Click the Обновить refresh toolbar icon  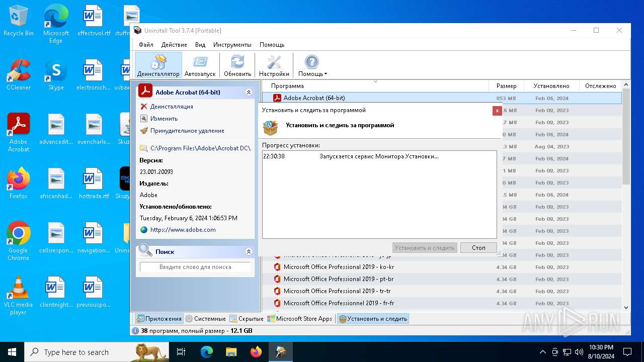[237, 65]
